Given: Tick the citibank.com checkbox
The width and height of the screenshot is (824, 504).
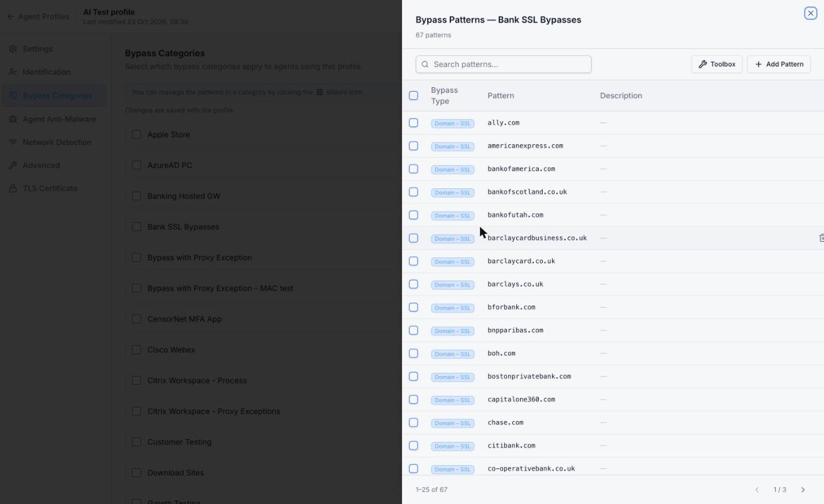Looking at the screenshot, I should [413, 446].
